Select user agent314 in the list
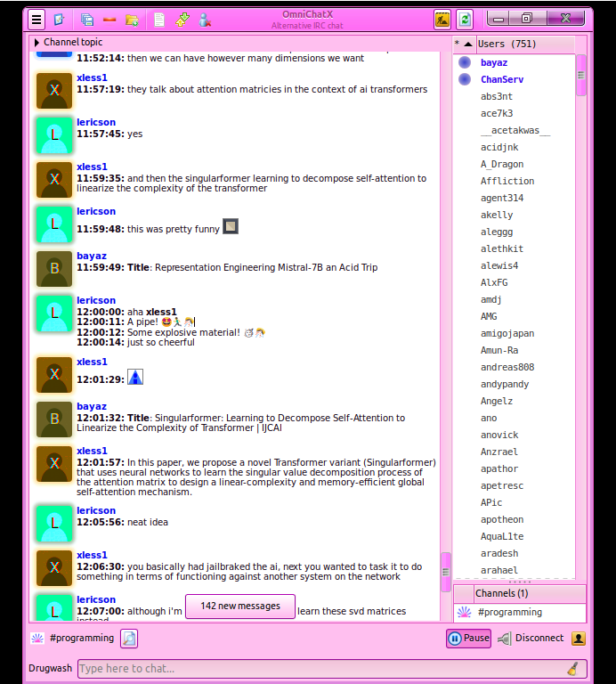This screenshot has height=684, width=616. point(502,198)
